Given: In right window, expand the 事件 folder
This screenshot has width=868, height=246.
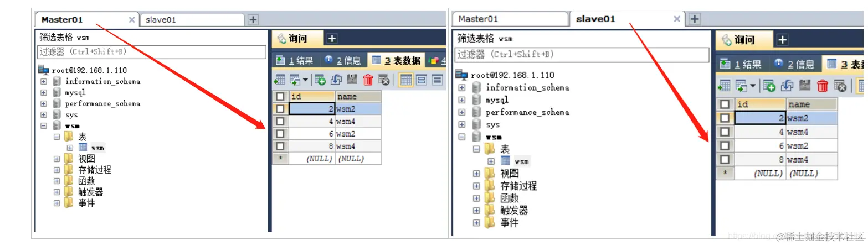Looking at the screenshot, I should (x=476, y=223).
